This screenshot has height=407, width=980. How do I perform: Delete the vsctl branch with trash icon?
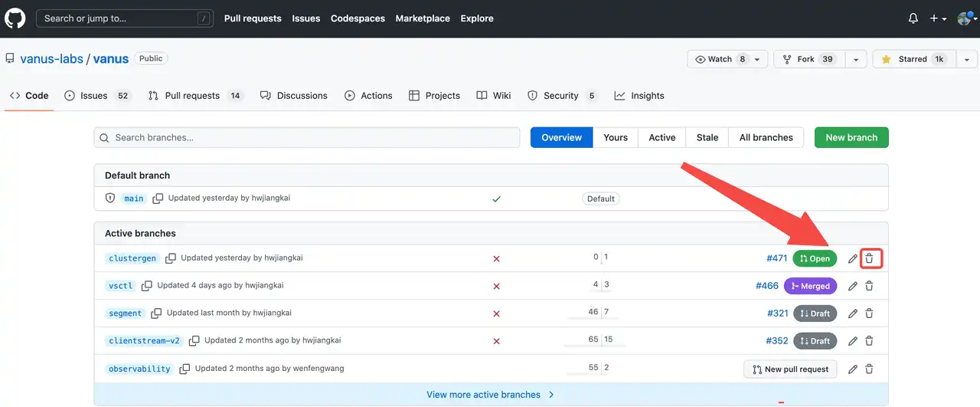[x=870, y=286]
